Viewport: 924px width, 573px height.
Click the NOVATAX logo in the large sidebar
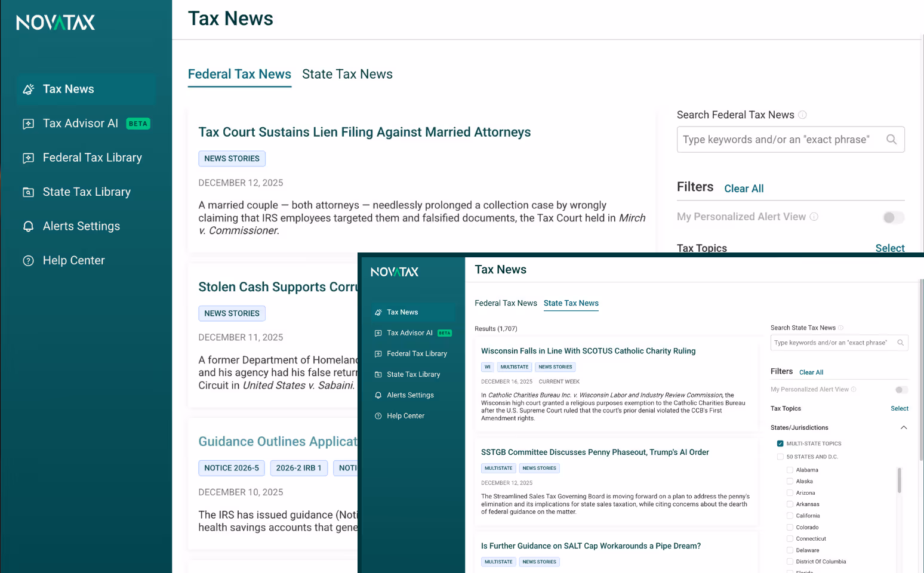(56, 23)
